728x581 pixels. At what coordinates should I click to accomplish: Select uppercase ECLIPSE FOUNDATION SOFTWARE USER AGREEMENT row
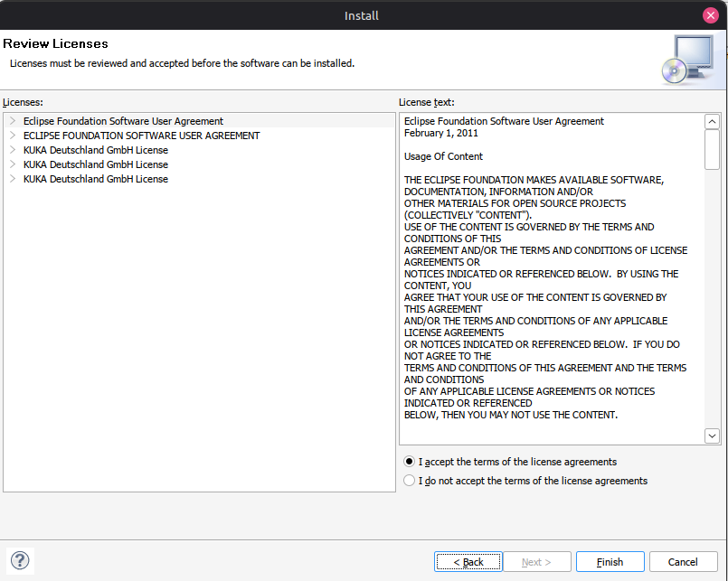(x=199, y=136)
